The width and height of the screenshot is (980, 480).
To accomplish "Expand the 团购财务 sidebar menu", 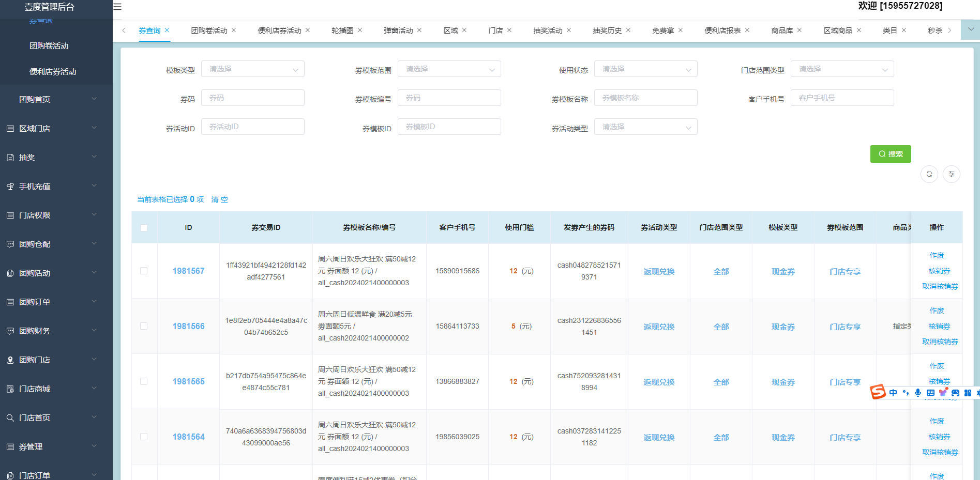I will (56, 331).
